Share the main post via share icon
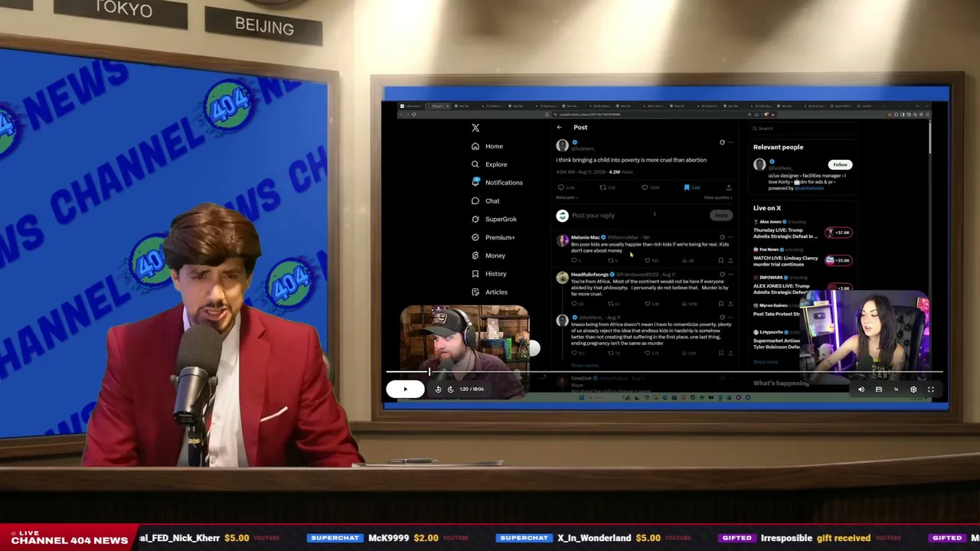 [728, 187]
